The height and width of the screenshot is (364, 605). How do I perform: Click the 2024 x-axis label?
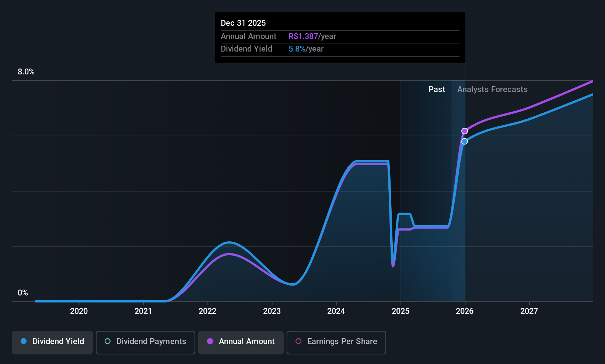336,311
